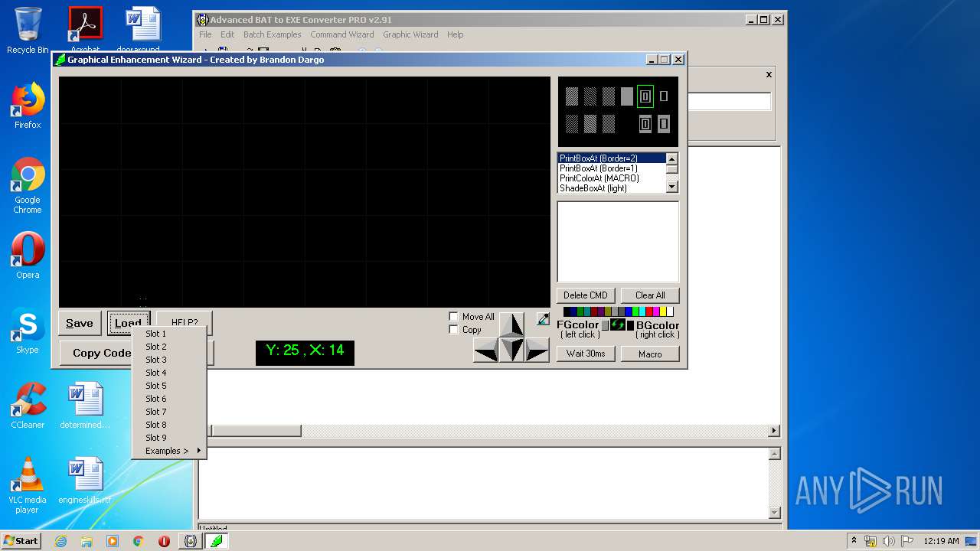980x551 pixels.
Task: Select PrintBoxAt (Border=1) in command list
Action: tap(612, 168)
